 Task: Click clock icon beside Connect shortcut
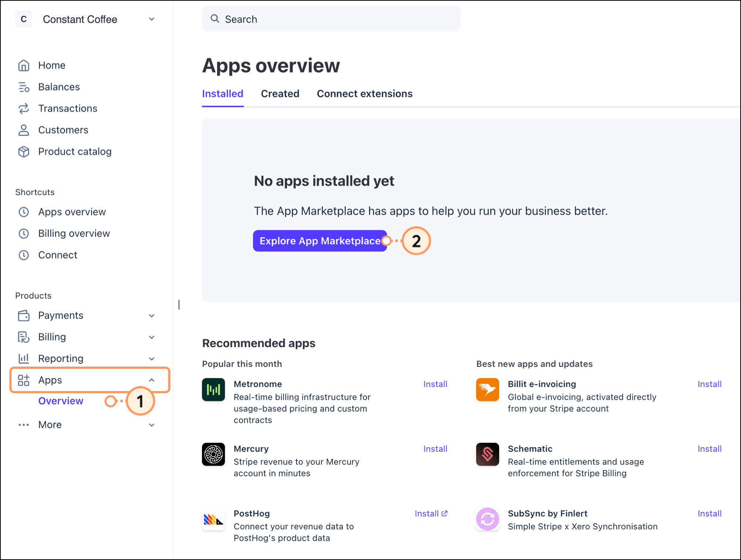[24, 255]
